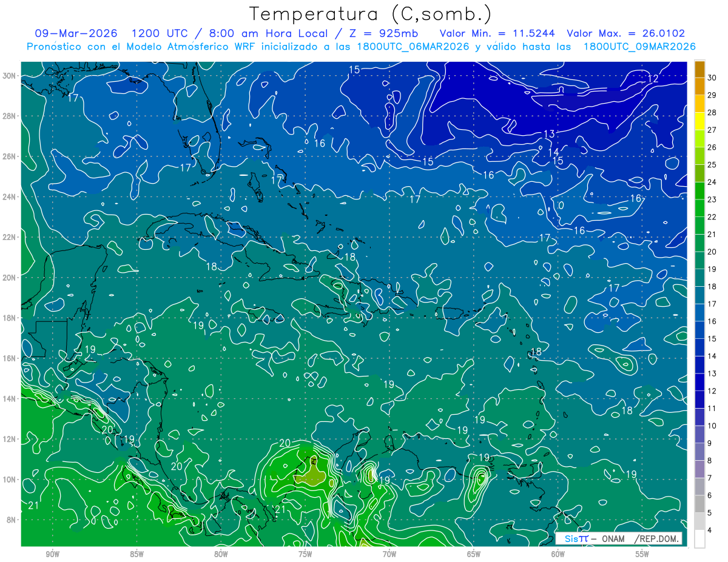Click the "85W" longitude axis label
The width and height of the screenshot is (728, 562).
click(x=136, y=554)
